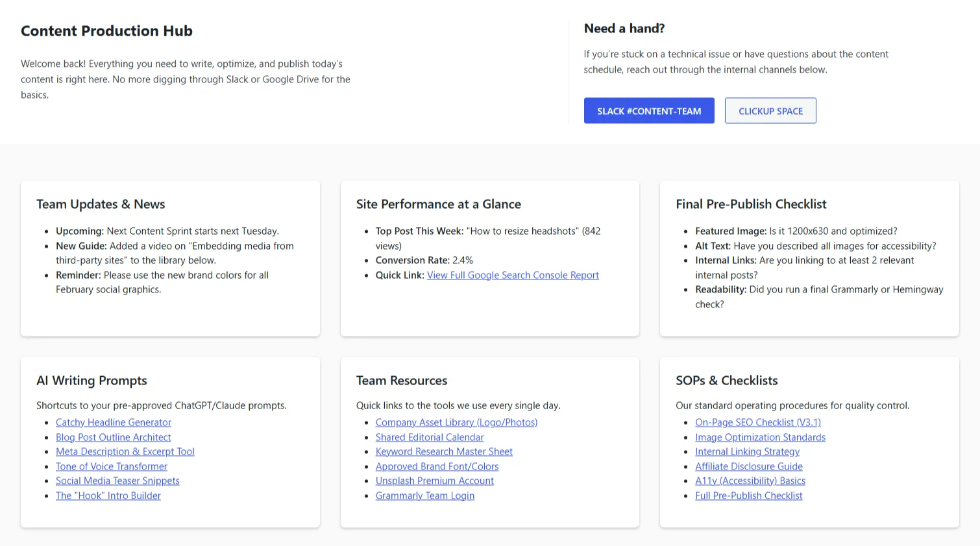Image resolution: width=980 pixels, height=546 pixels.
Task: Open Social Media Teaser Snippets link
Action: 117,481
